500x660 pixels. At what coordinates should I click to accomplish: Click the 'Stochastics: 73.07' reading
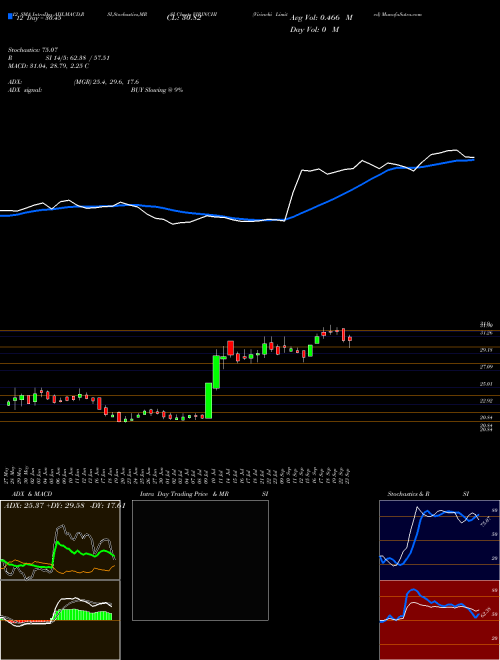[32, 50]
